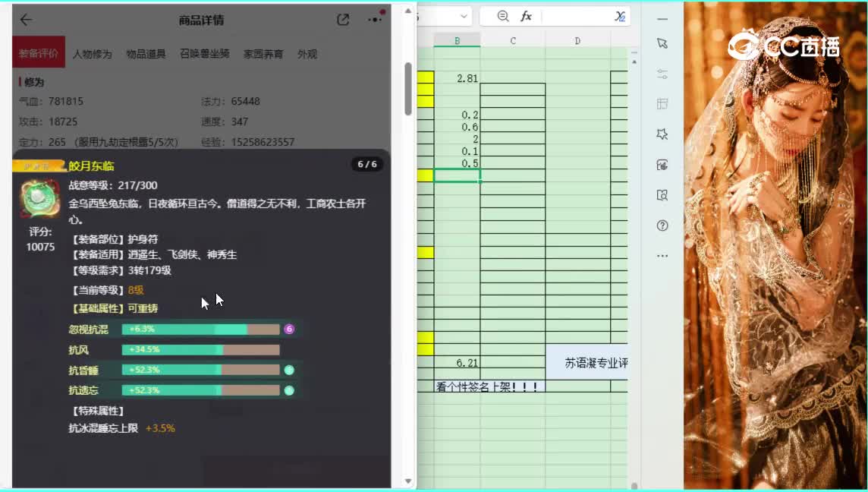Click the 看个性签名上架!!! cell

tap(489, 386)
